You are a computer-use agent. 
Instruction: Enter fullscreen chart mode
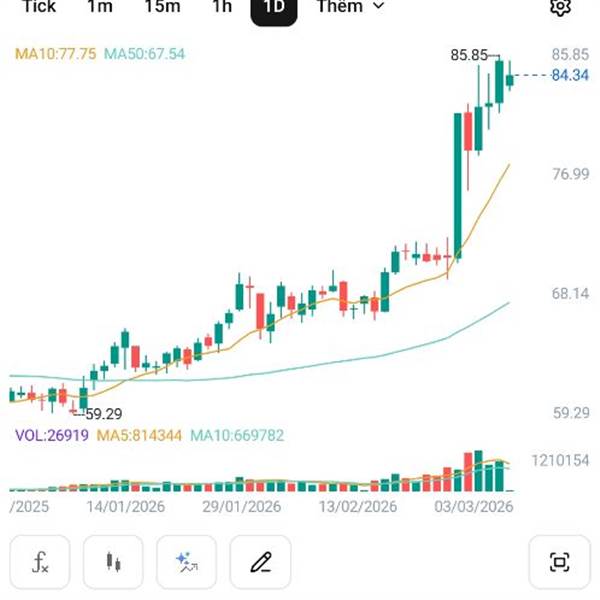[x=560, y=562]
